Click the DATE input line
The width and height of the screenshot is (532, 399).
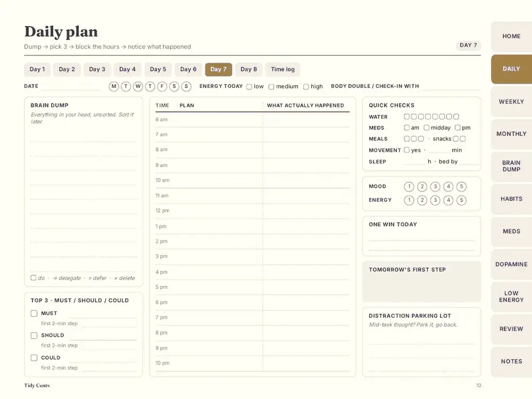point(71,87)
